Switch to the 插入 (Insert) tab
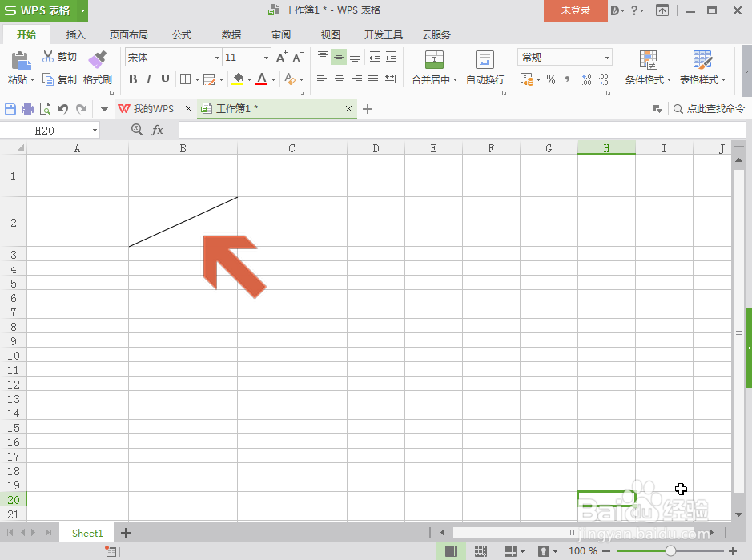 point(75,35)
